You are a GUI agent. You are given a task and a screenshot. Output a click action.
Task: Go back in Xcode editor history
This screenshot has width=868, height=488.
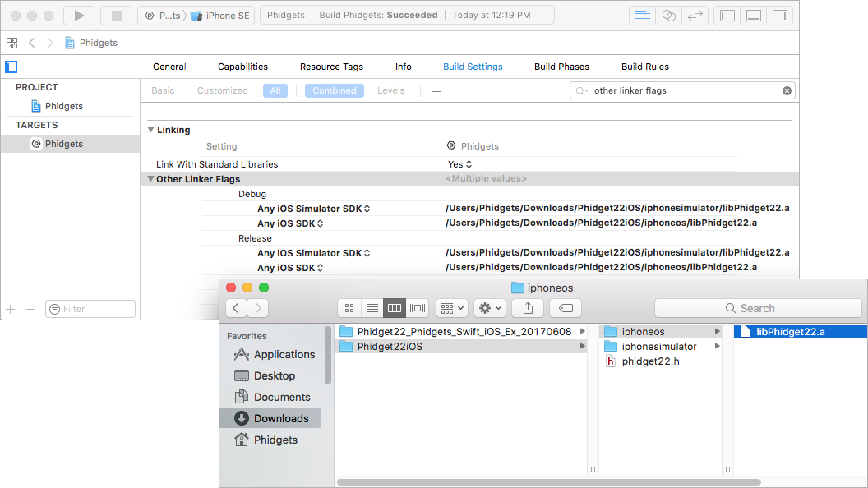[x=32, y=43]
